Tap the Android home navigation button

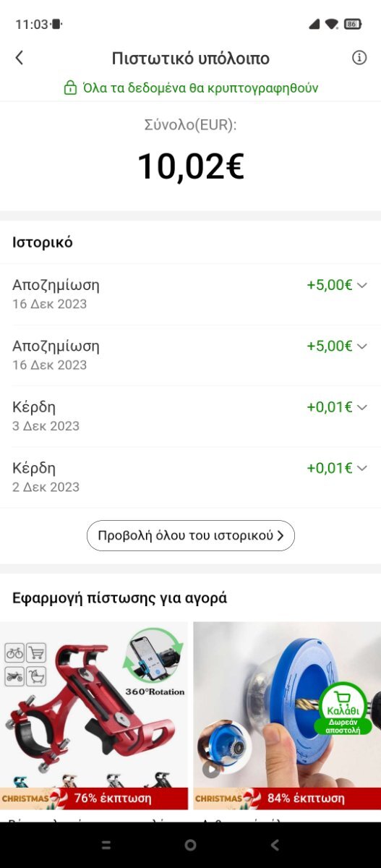point(190,845)
